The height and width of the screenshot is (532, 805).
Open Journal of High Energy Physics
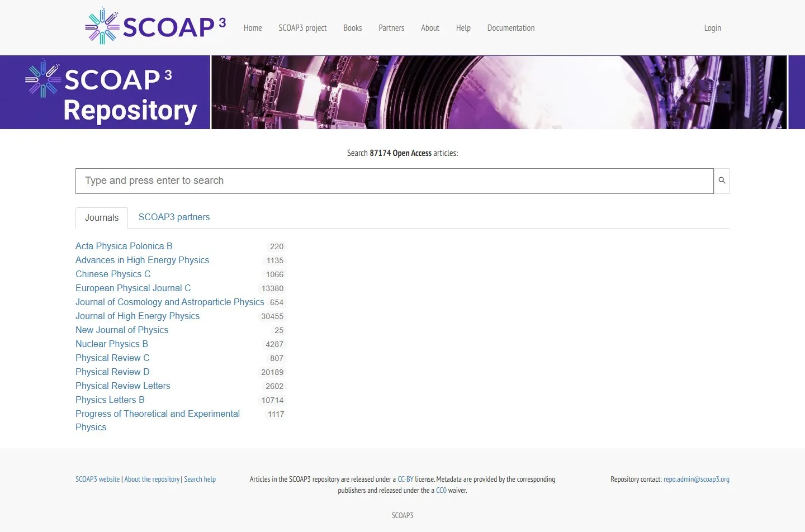(138, 316)
